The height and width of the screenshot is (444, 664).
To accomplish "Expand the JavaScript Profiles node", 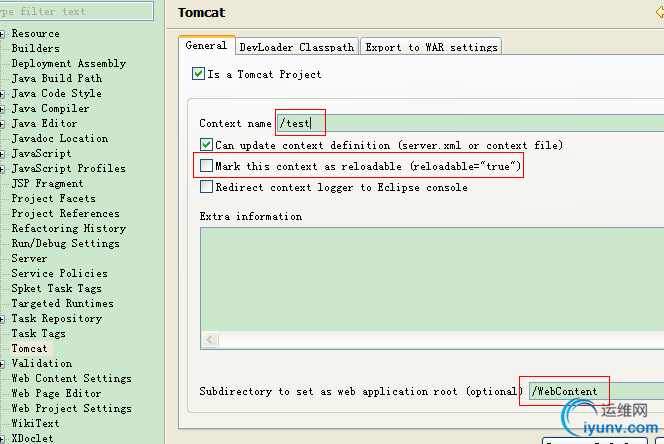I will point(2,169).
